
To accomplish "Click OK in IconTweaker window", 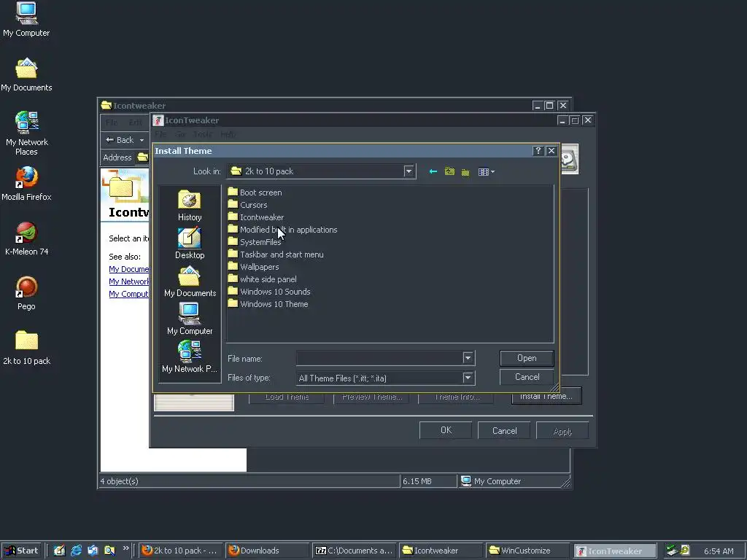I will (446, 430).
